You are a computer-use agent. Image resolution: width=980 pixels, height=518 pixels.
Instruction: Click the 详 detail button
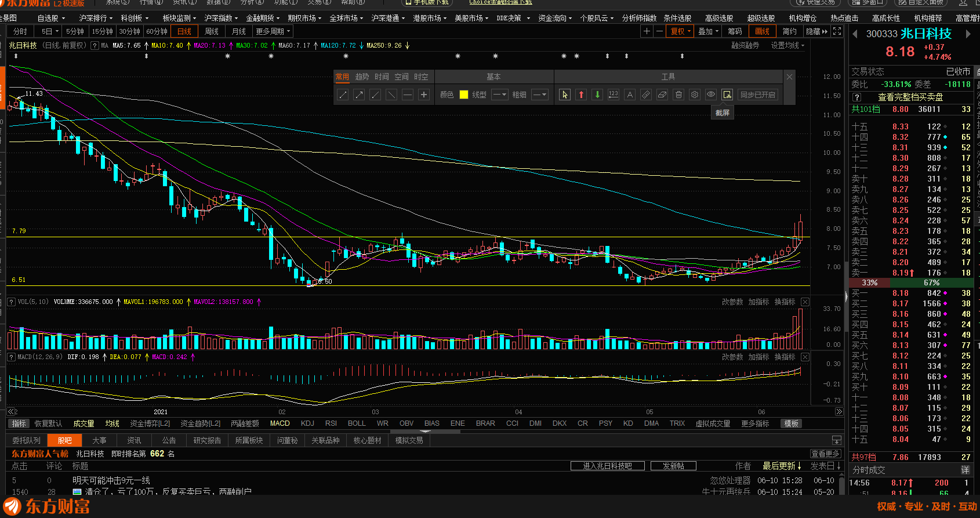click(x=966, y=470)
